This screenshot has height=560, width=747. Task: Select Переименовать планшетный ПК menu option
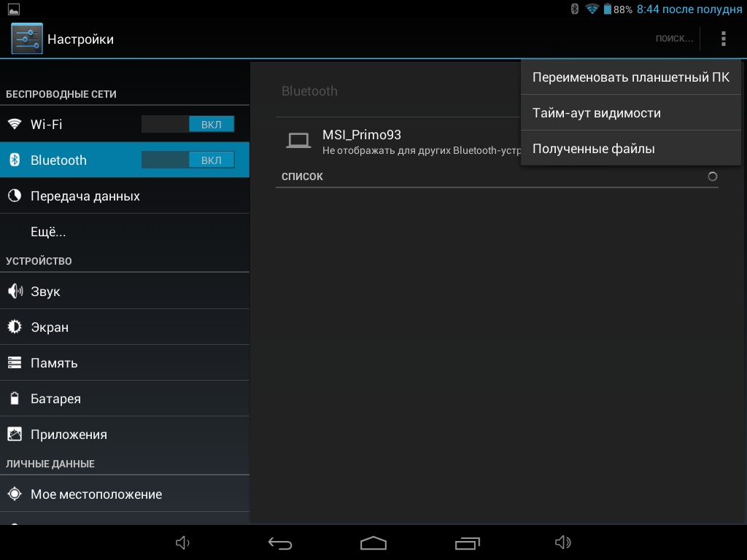coord(630,77)
